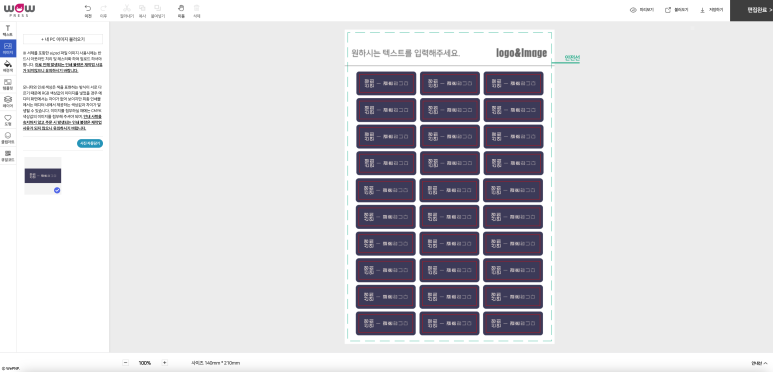The width and height of the screenshot is (773, 372).
Task: Open the Template panel in sidebar
Action: (8, 84)
